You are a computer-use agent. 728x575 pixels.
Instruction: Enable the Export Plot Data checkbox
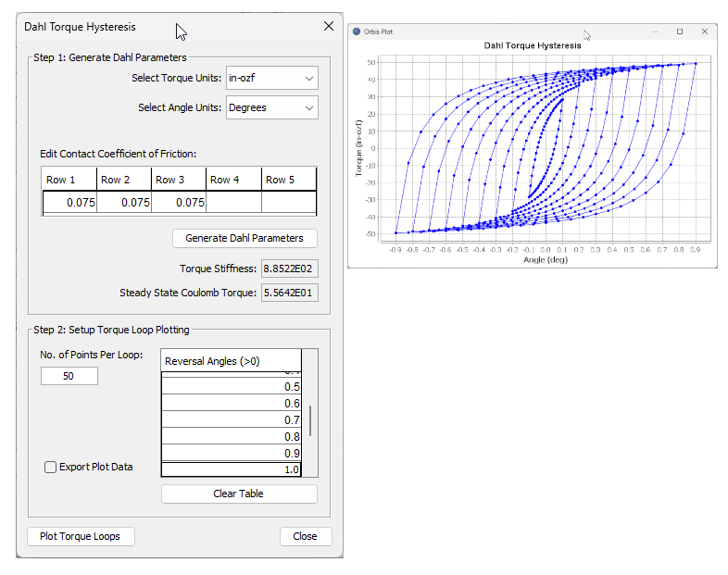tap(51, 467)
